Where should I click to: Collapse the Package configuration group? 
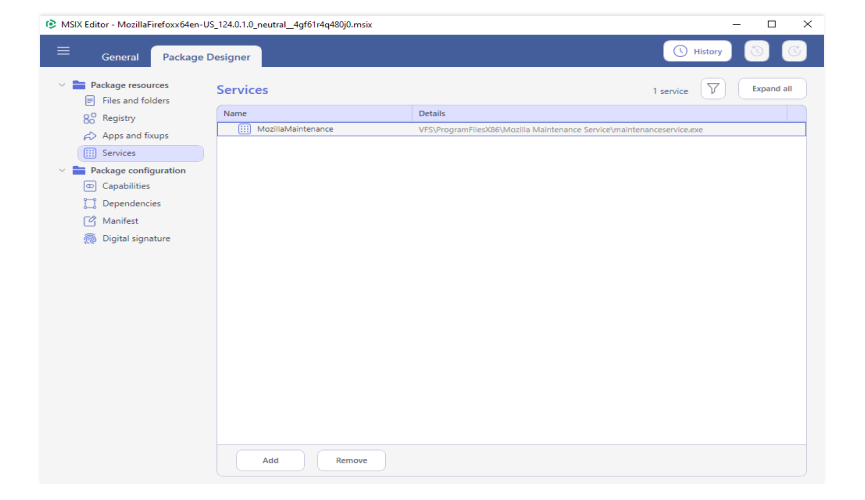click(62, 171)
